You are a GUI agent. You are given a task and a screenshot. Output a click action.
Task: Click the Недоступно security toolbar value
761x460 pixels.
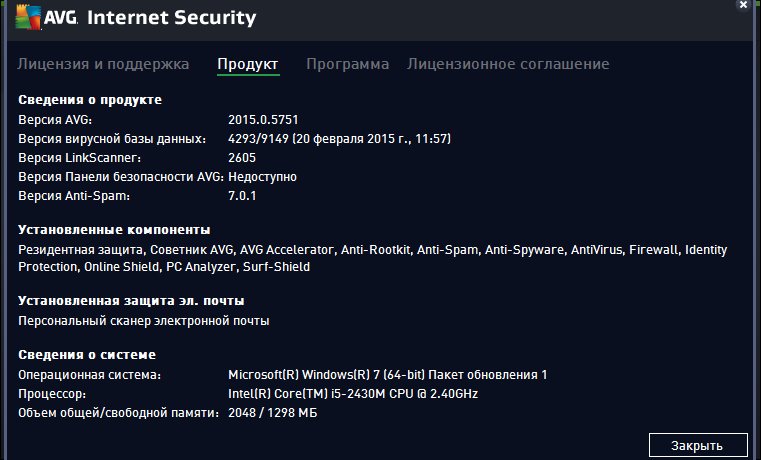coord(262,177)
